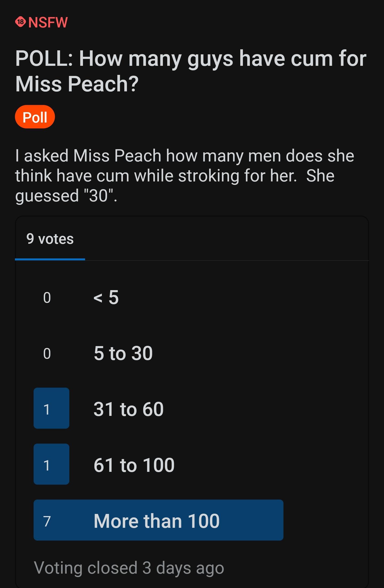
Task: Select the 9 votes tab
Action: pyautogui.click(x=50, y=239)
